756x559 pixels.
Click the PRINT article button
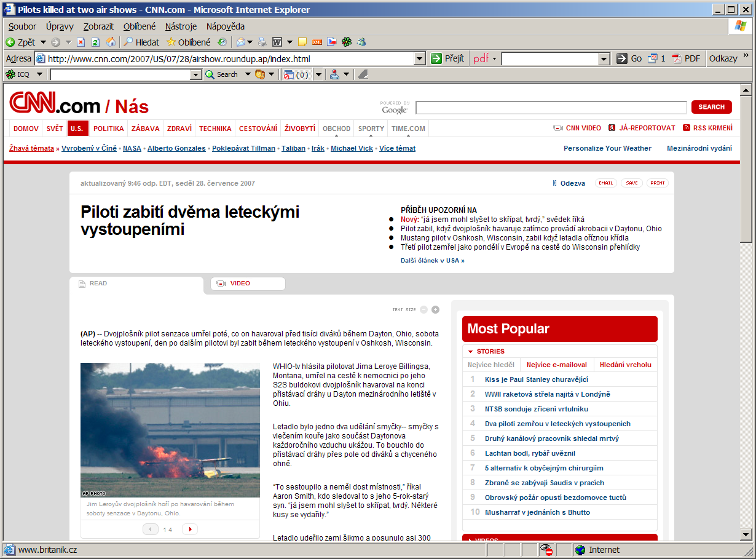pos(658,183)
